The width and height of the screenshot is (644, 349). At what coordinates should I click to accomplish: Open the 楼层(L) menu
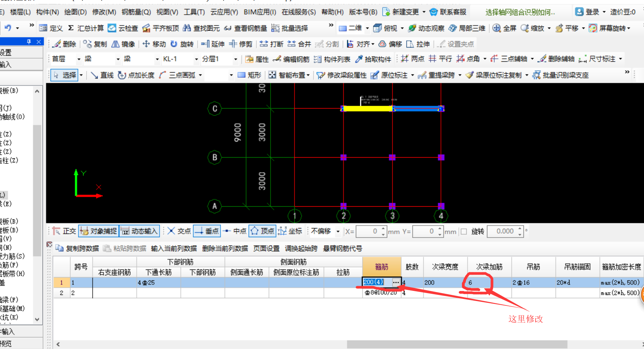[x=20, y=12]
